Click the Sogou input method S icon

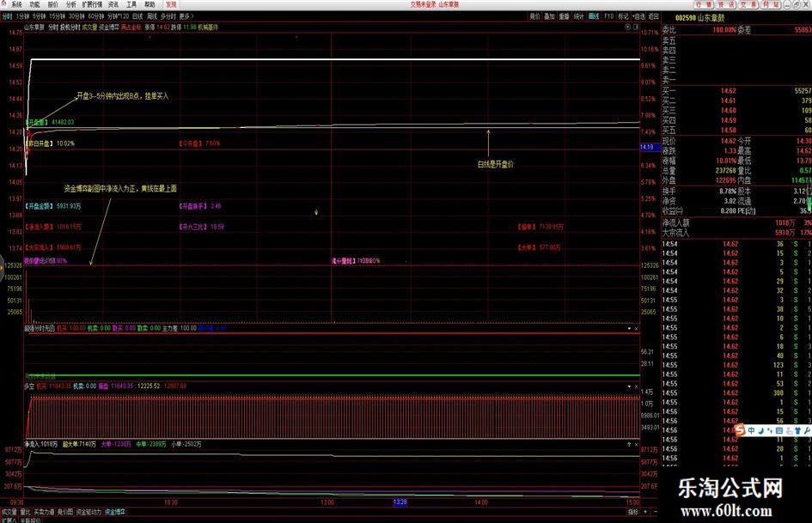click(740, 429)
